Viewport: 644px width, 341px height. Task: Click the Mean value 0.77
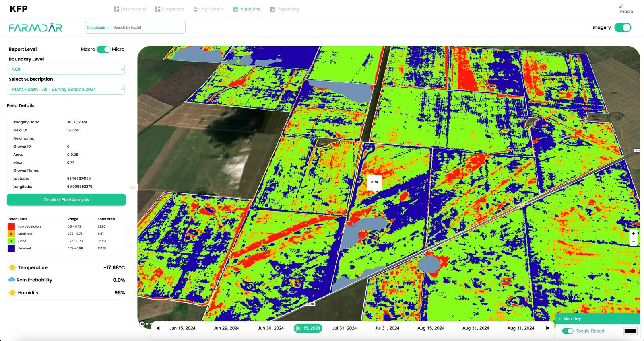click(x=70, y=162)
